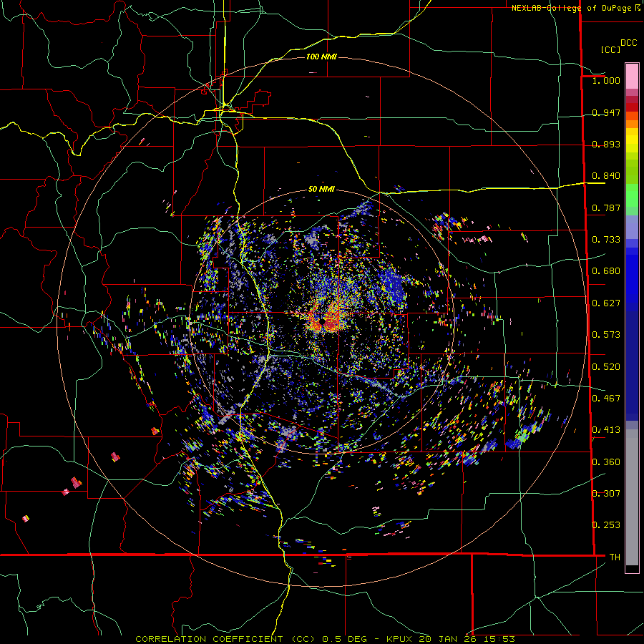Screen dimensions: 644x644
Task: Click the lavender segment of the color bar
Action: (x=632, y=228)
